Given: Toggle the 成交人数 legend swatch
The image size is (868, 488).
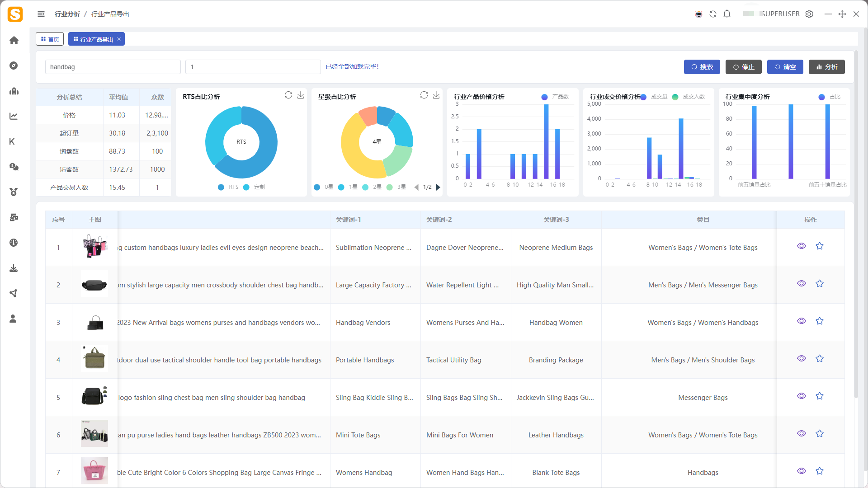Looking at the screenshot, I should click(675, 97).
